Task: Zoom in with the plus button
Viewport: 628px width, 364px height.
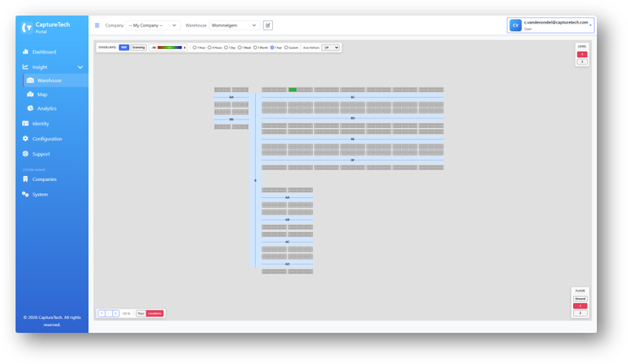Action: click(x=102, y=314)
